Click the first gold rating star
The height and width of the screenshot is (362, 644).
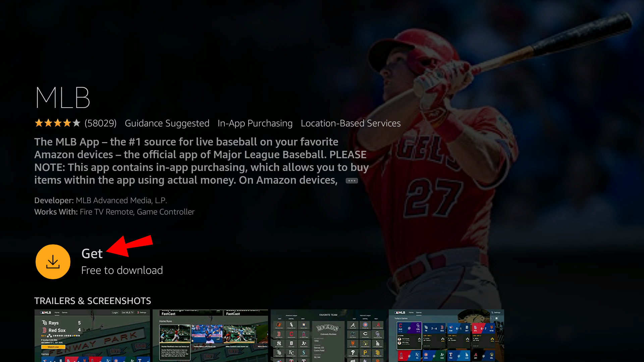coord(39,123)
